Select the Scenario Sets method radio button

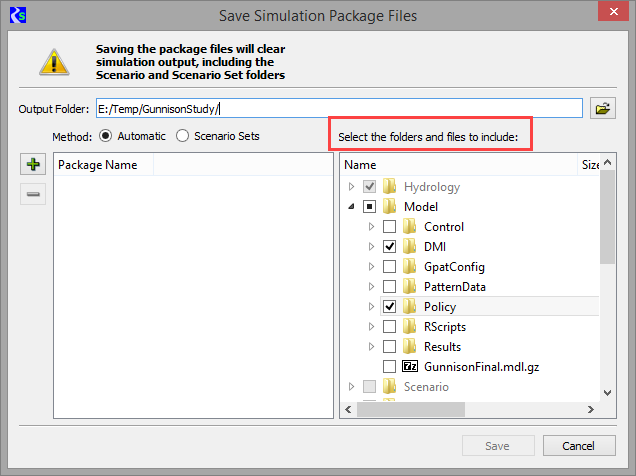182,136
